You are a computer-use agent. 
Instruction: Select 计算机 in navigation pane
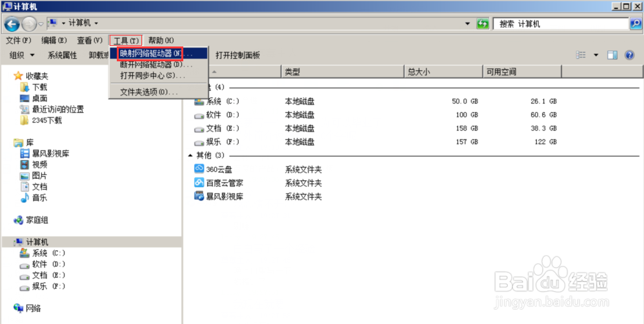point(37,242)
